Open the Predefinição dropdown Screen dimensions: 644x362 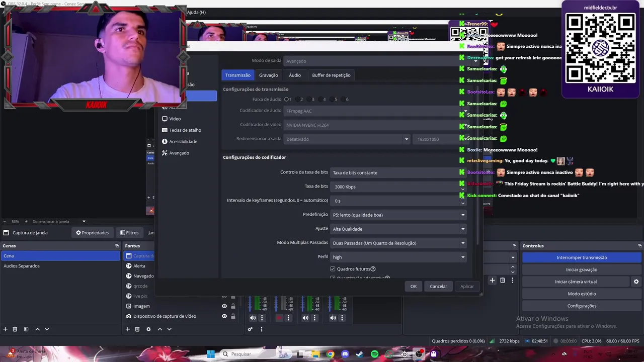pyautogui.click(x=398, y=215)
